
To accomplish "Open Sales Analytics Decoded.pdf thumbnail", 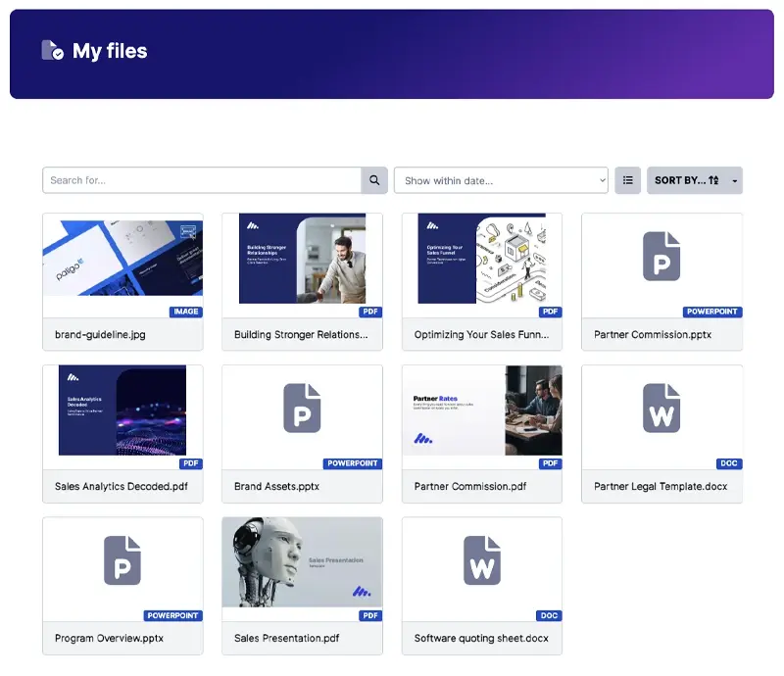I will 122,410.
